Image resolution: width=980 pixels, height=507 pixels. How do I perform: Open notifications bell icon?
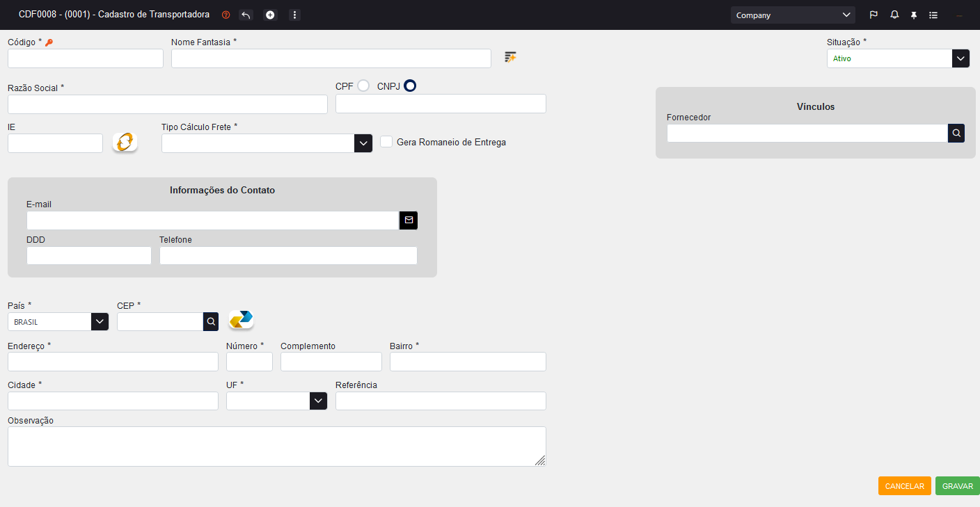[x=894, y=15]
